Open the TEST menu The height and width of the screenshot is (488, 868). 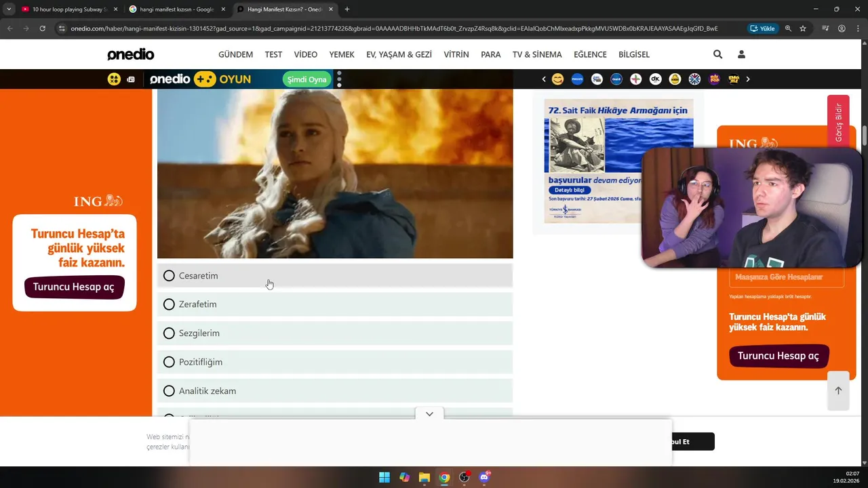pos(273,54)
